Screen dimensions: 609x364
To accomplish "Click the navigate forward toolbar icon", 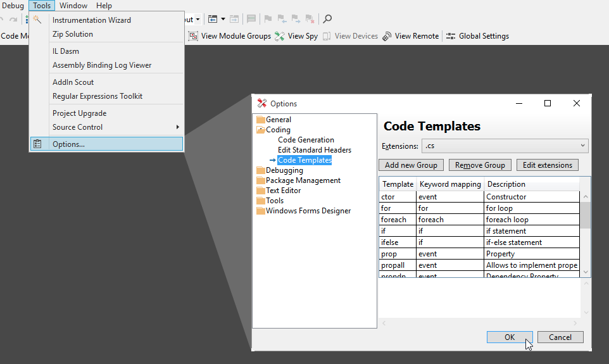I will point(234,18).
